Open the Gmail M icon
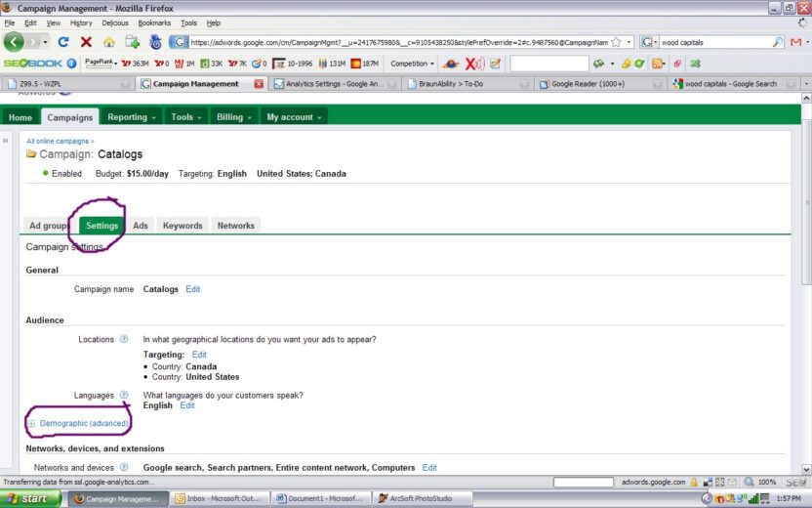This screenshot has width=812, height=508. point(796,42)
